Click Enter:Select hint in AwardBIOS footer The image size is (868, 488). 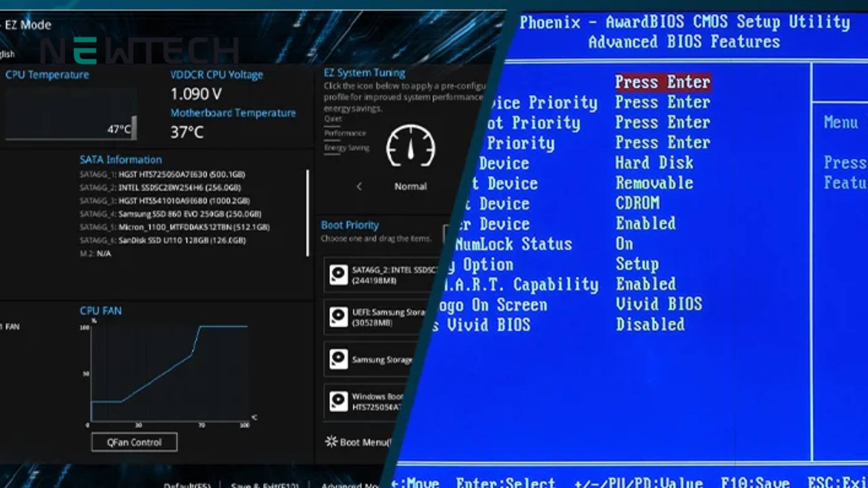click(505, 483)
